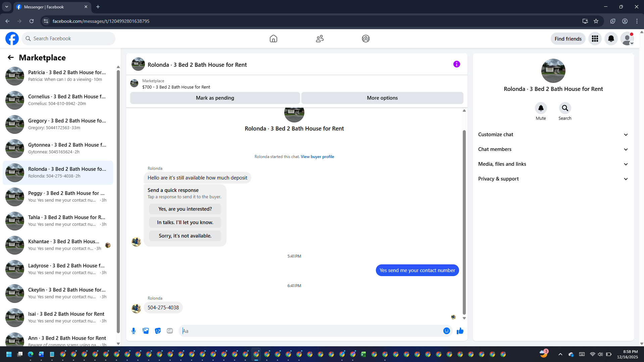The width and height of the screenshot is (644, 362).
Task: Open Peggy's conversation in list
Action: coord(58,197)
